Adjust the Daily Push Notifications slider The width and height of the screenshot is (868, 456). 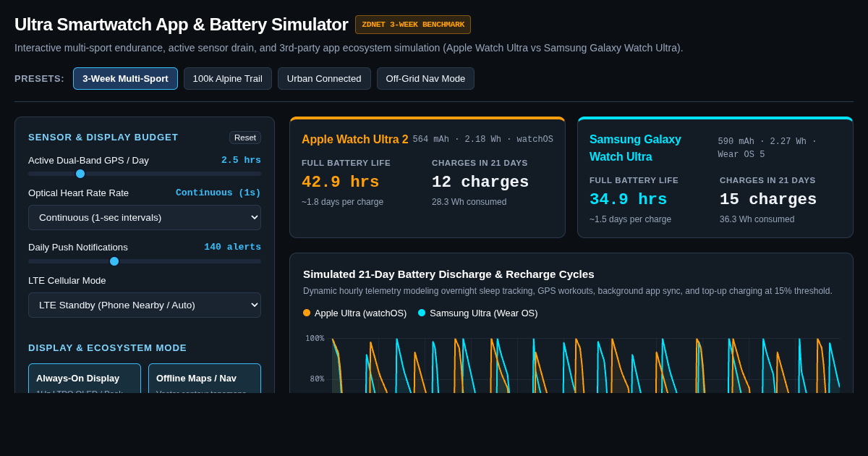[x=145, y=261]
